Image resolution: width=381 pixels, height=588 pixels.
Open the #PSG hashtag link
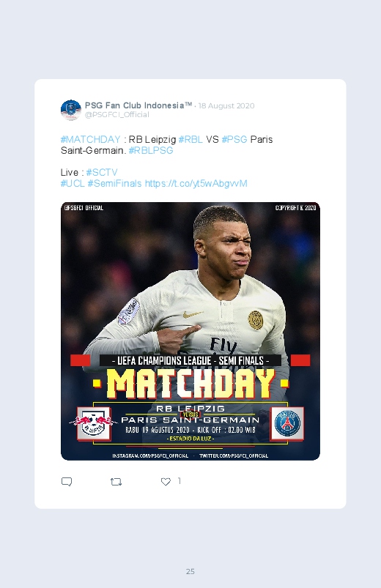(234, 140)
